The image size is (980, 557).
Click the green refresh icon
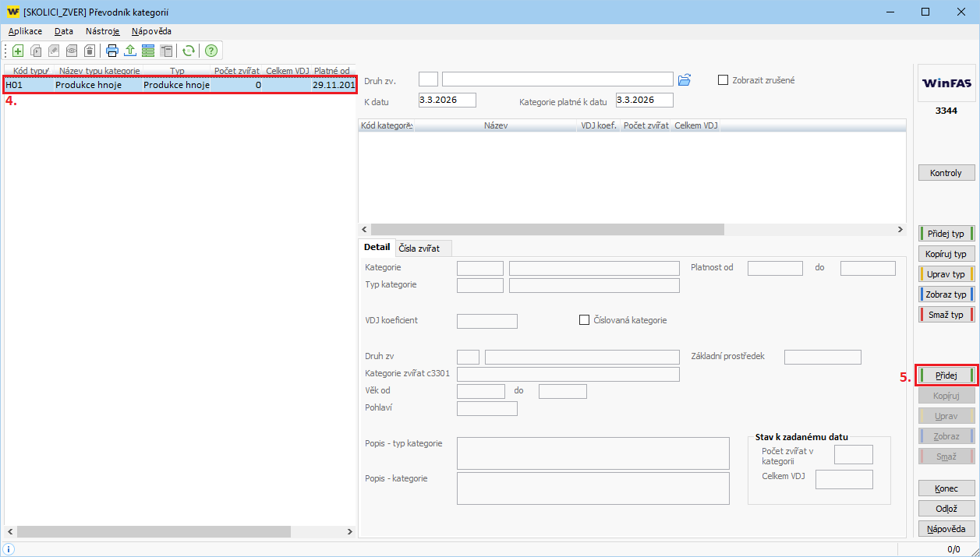pos(188,51)
